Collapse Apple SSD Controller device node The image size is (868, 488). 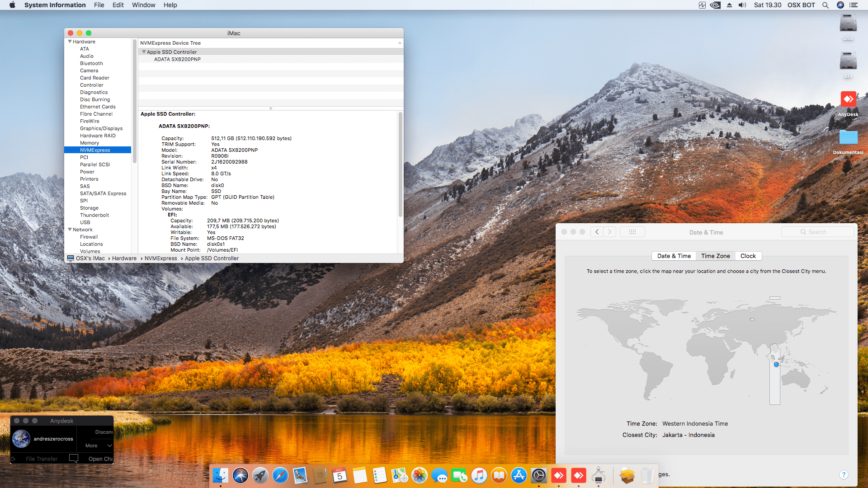point(144,52)
